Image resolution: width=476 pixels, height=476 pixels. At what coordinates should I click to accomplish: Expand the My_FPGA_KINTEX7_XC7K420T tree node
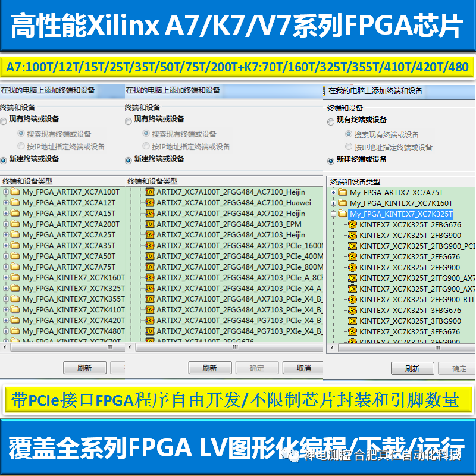tap(6, 320)
